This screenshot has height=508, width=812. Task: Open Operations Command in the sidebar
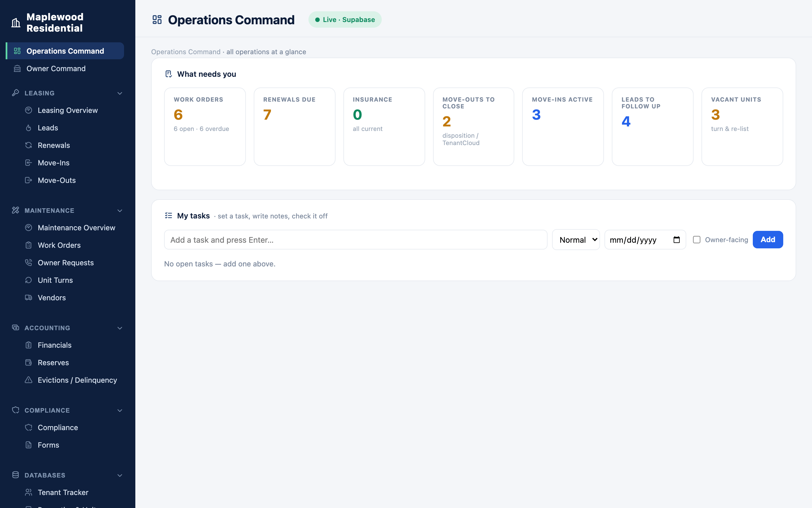tap(65, 51)
